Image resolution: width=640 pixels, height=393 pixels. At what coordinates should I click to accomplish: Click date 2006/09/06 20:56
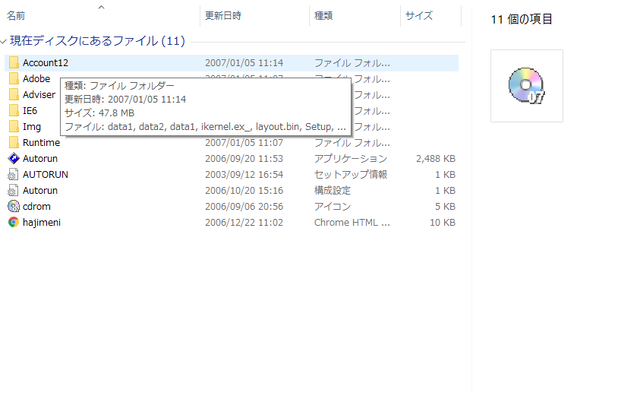point(244,206)
